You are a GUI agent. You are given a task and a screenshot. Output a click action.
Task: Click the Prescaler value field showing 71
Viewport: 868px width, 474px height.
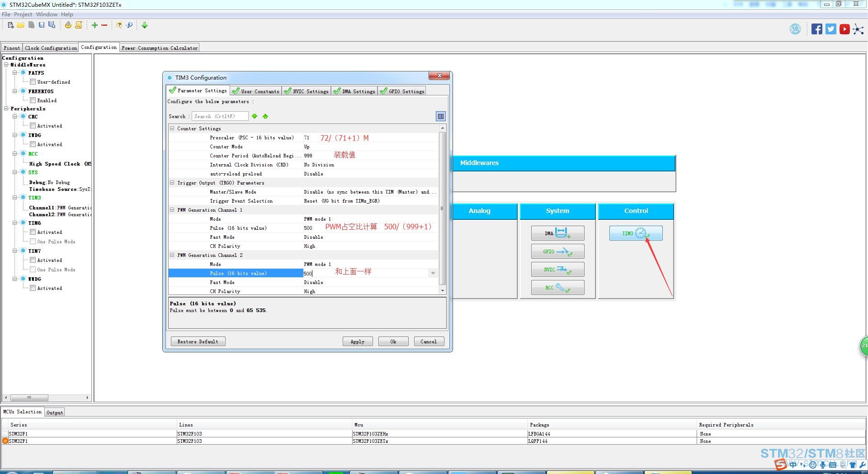[x=371, y=137]
